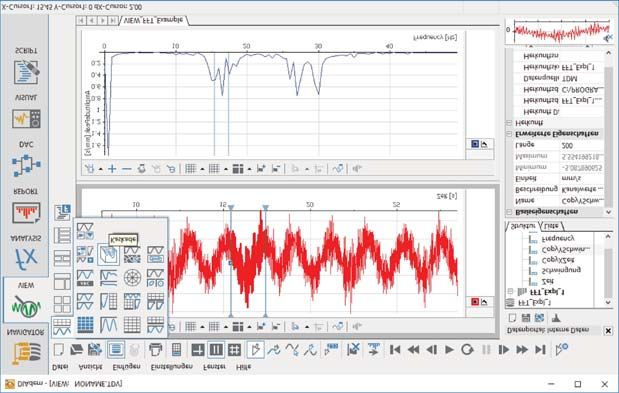Open the NAVIGATOR panel icon

(26, 353)
